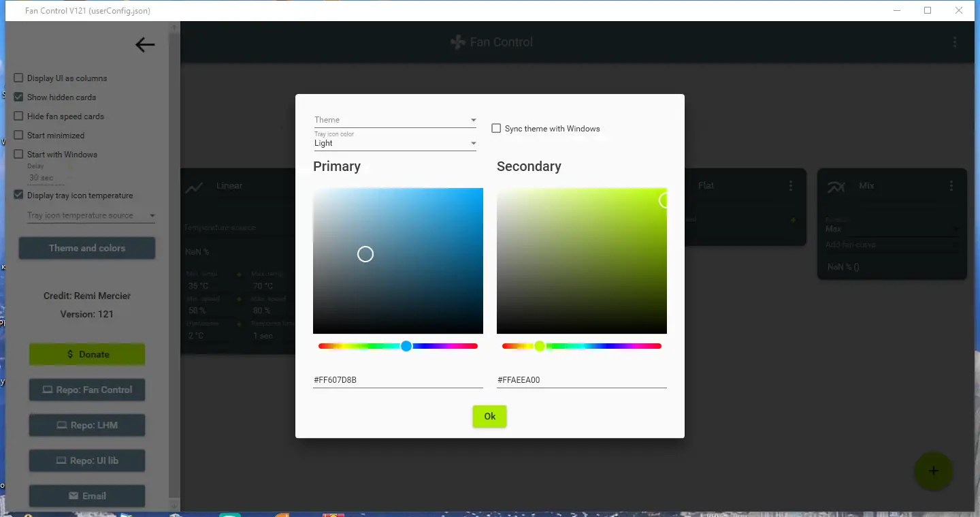Image resolution: width=980 pixels, height=517 pixels.
Task: Click the fan logo beside Fan Control title
Action: [457, 42]
